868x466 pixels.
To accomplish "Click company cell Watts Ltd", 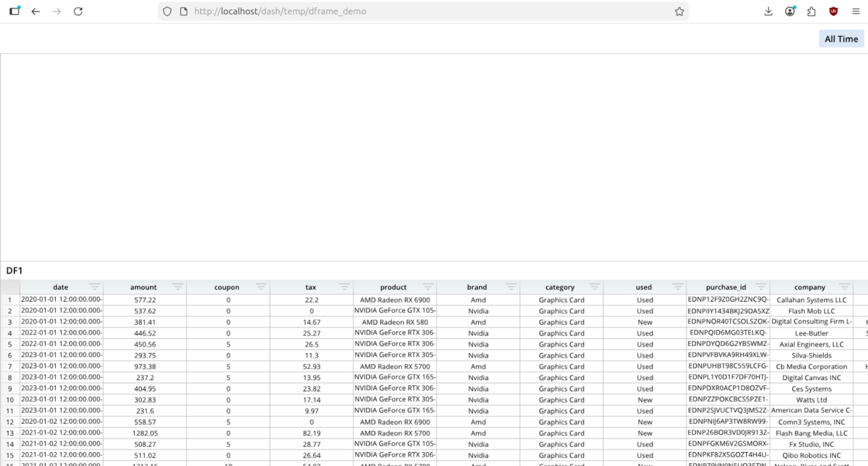I will click(x=812, y=400).
